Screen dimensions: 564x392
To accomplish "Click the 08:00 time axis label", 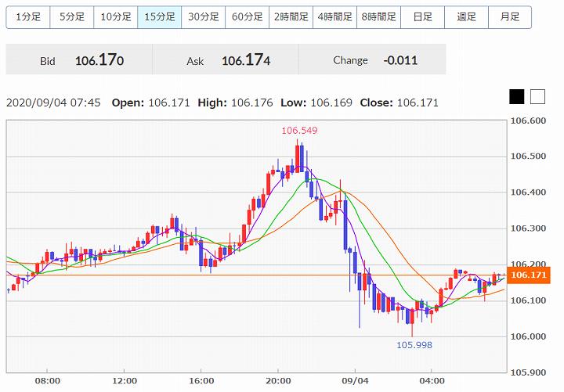I will tap(48, 381).
